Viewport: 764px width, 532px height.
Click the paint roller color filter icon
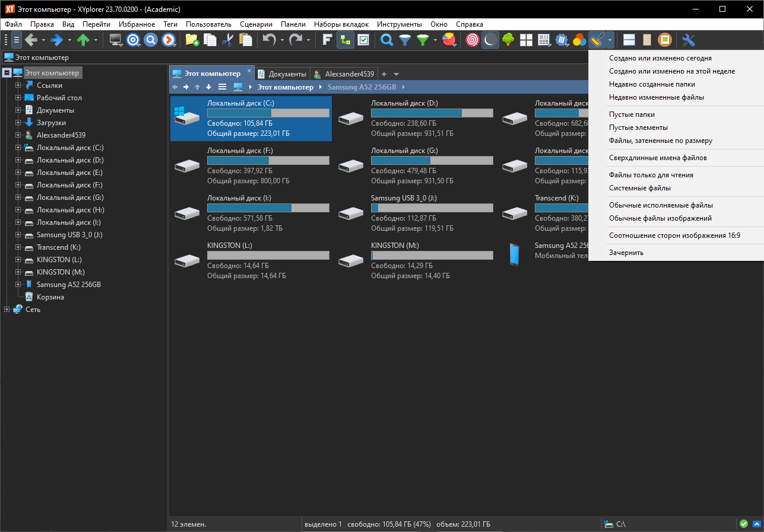[x=597, y=40]
